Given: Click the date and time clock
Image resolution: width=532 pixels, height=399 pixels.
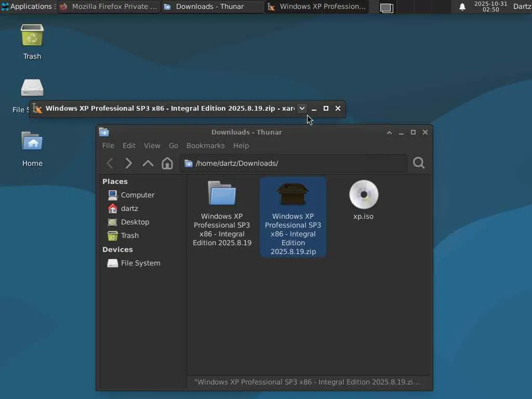Looking at the screenshot, I should click(490, 6).
